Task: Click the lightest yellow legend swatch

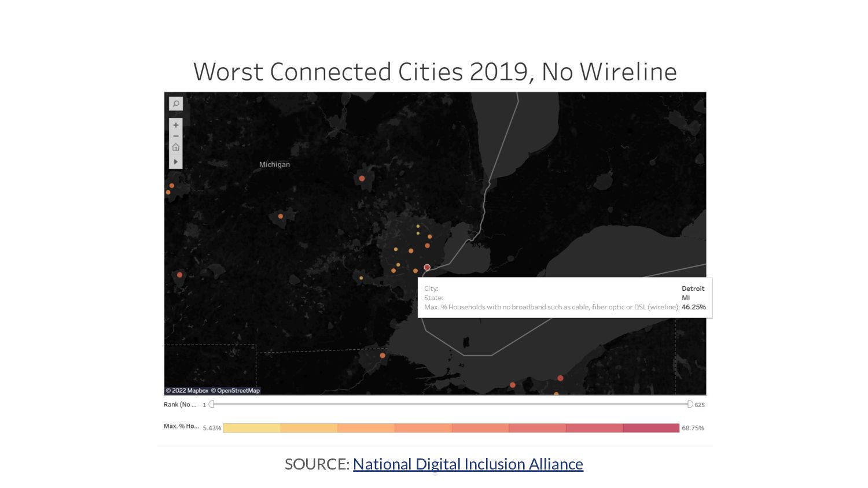Action: [x=252, y=428]
